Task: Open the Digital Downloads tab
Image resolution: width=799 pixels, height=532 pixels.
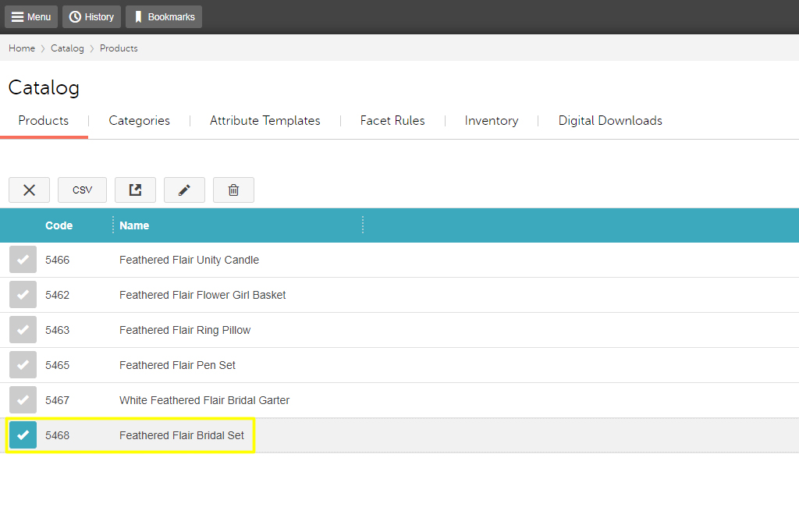Action: tap(609, 120)
